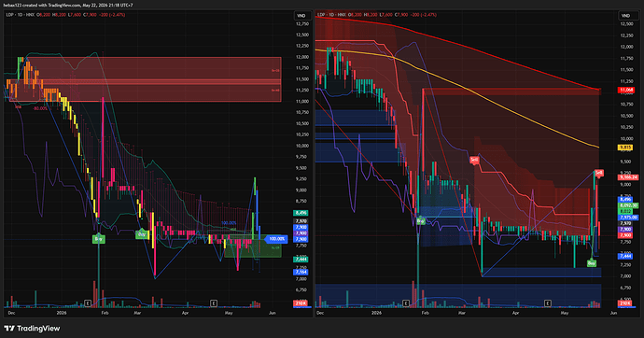Click the red 210K volume tag on right chart
644x338 pixels.
coord(625,303)
